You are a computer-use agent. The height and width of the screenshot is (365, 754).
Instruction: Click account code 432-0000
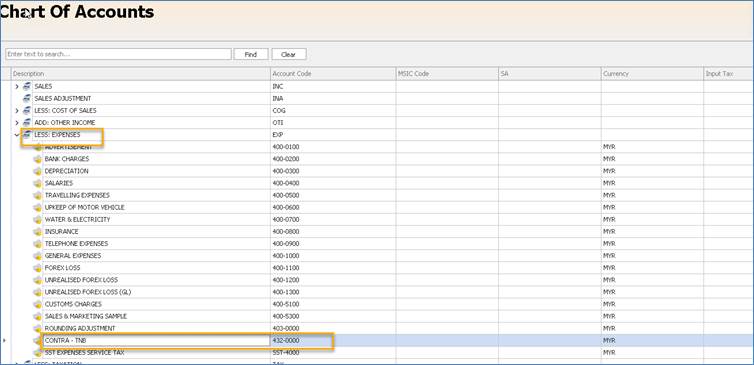(286, 340)
